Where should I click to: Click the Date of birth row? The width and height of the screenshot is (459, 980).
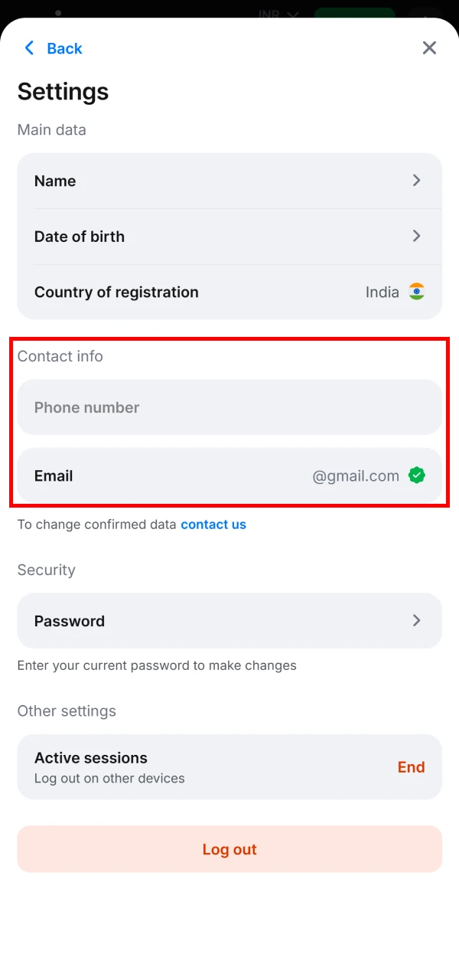tap(229, 236)
